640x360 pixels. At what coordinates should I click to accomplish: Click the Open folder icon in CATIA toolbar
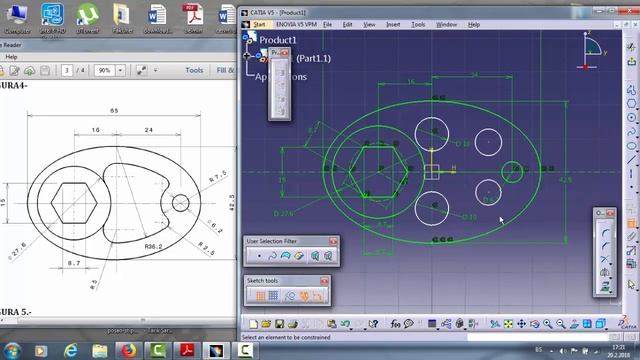point(266,324)
